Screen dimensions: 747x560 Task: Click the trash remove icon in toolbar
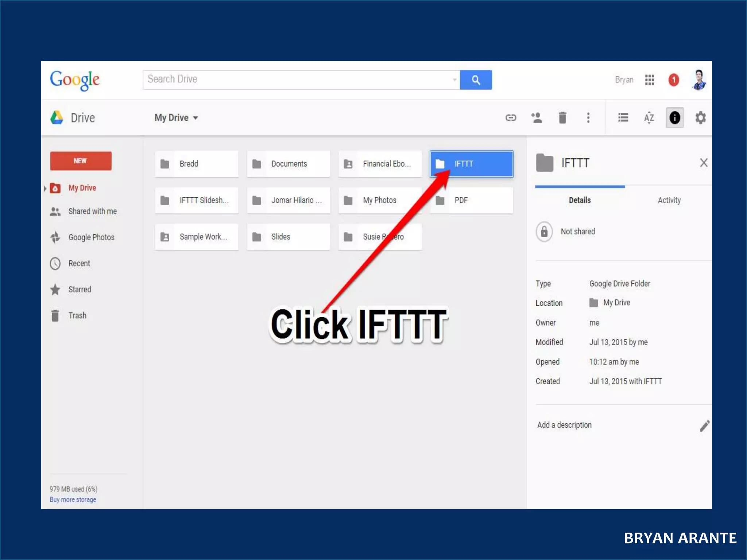[x=562, y=118]
